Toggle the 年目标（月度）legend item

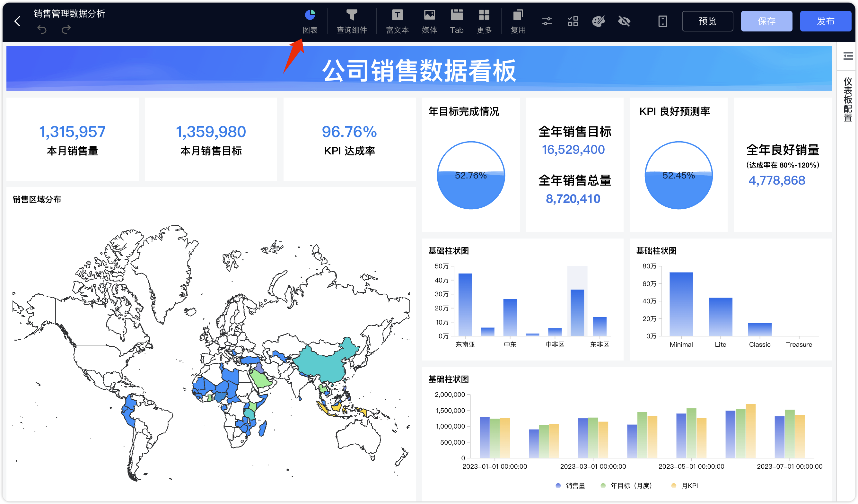coord(626,486)
